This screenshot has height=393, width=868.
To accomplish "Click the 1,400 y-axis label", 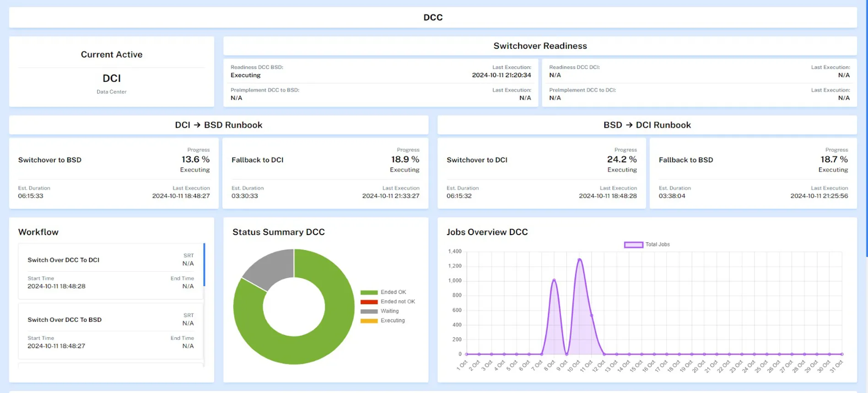I will point(455,251).
